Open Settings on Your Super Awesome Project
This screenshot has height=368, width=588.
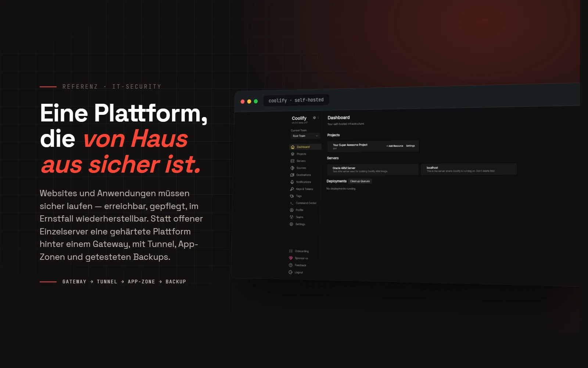click(x=410, y=146)
